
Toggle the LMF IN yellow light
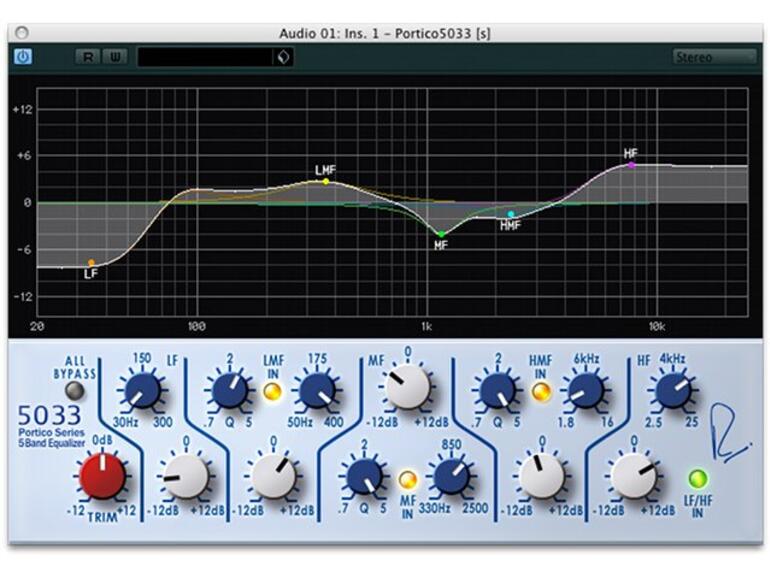(273, 391)
